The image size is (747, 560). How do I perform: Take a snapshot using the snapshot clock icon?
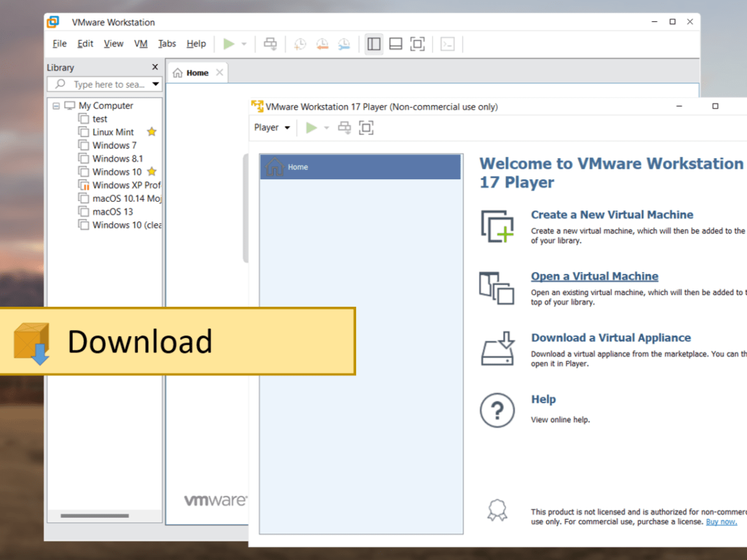299,44
